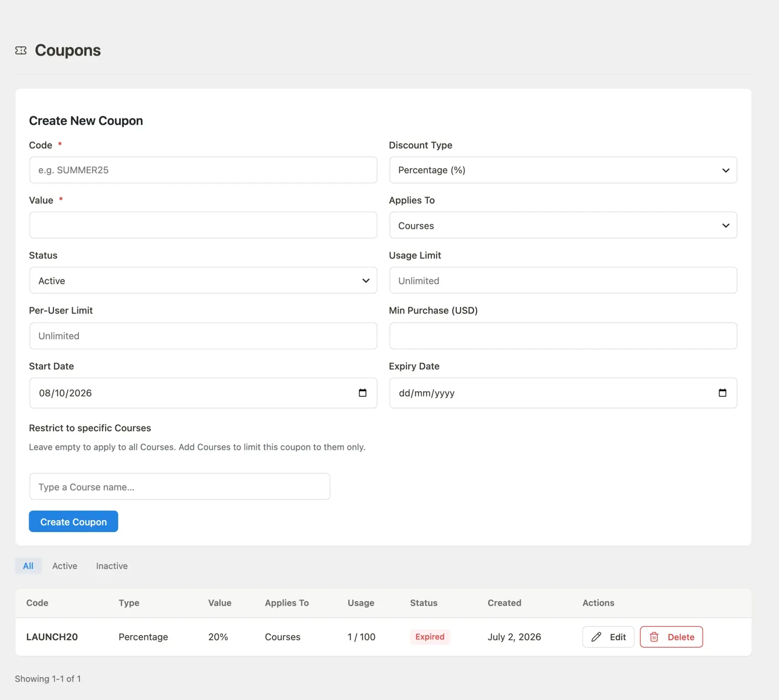Focus the coupon Code input field
Screen dimensions: 779x700
203,170
